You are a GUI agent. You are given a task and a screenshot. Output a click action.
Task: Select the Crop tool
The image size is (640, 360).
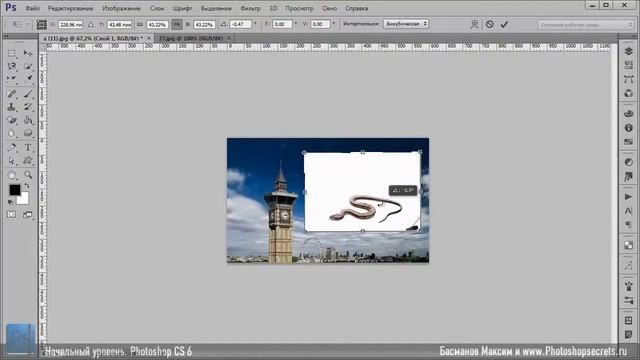point(12,79)
